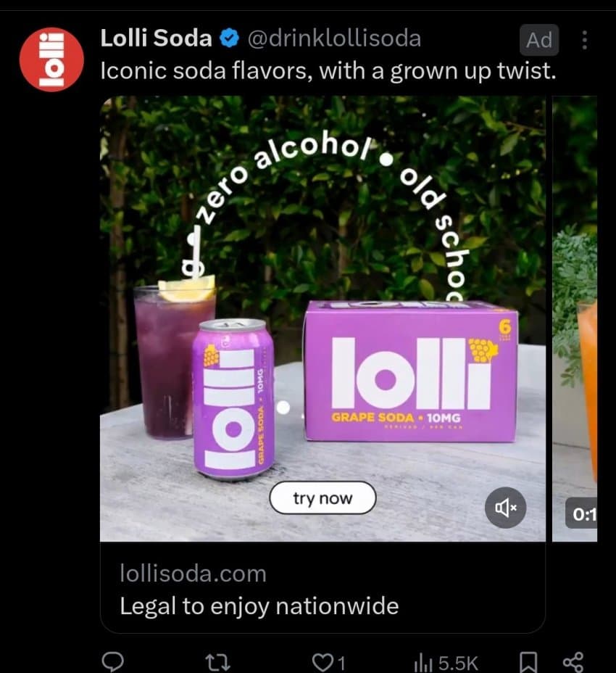
Task: View post analytics showing 5.5K views
Action: tap(446, 663)
